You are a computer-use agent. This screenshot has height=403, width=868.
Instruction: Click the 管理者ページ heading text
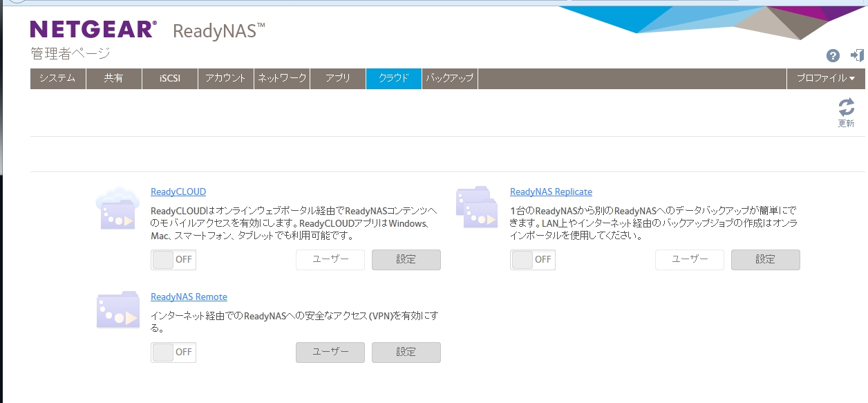[70, 54]
